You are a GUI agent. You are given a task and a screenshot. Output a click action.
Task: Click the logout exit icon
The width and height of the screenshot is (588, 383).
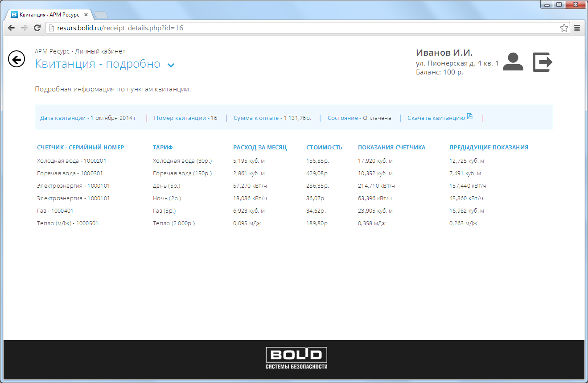tap(542, 62)
